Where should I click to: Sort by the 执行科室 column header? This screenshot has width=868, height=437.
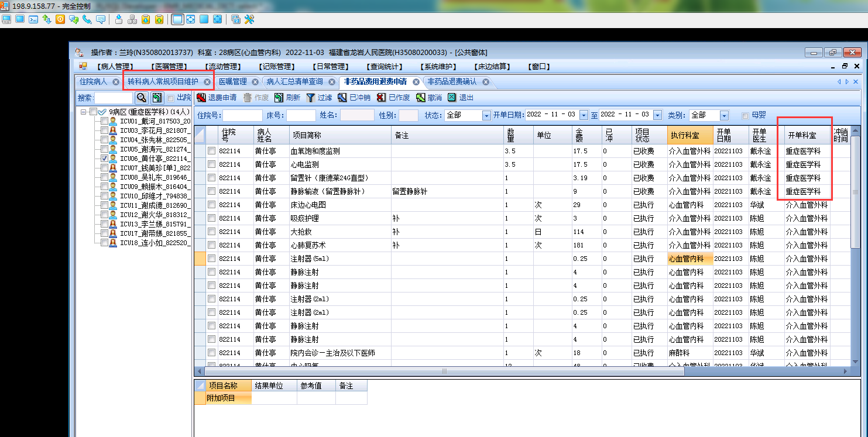pos(690,135)
